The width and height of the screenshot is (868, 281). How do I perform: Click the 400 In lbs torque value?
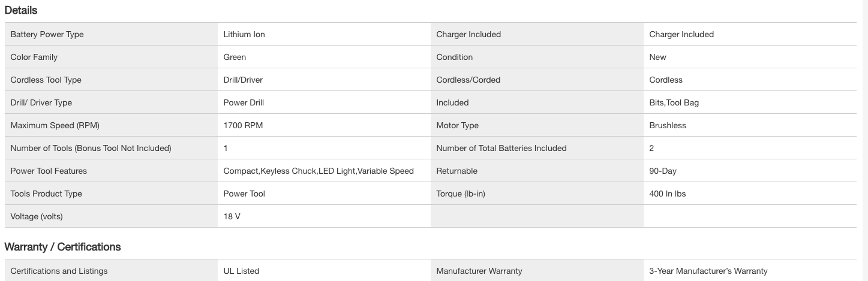667,194
